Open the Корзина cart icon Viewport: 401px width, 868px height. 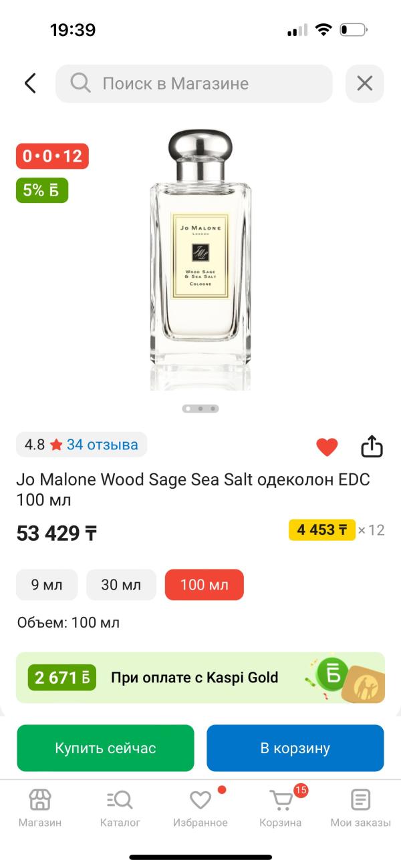point(281,799)
